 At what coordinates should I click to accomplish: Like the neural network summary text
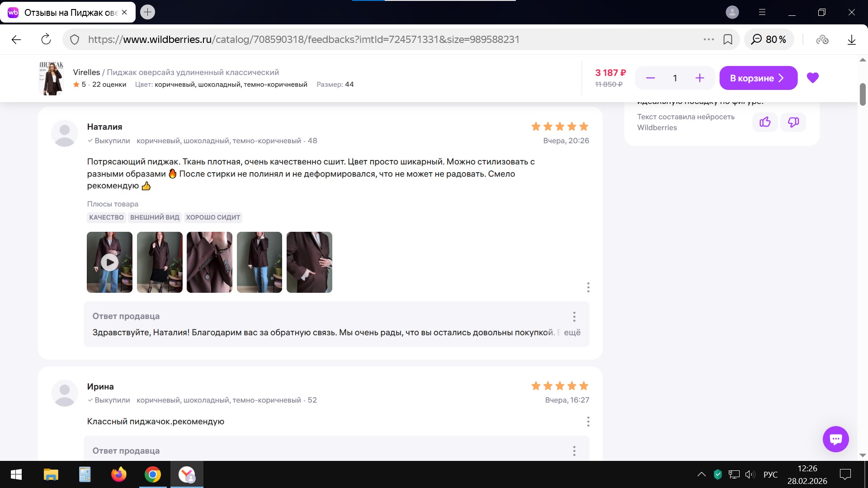(765, 122)
